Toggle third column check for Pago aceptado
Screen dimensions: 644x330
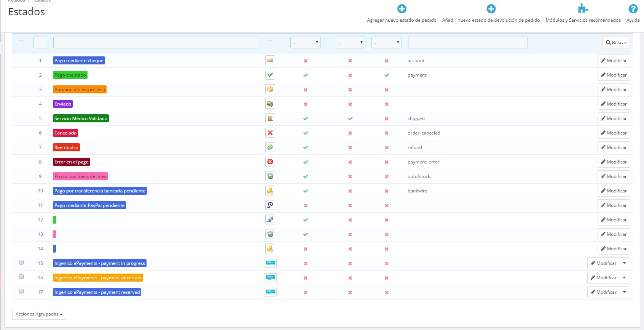[x=387, y=75]
